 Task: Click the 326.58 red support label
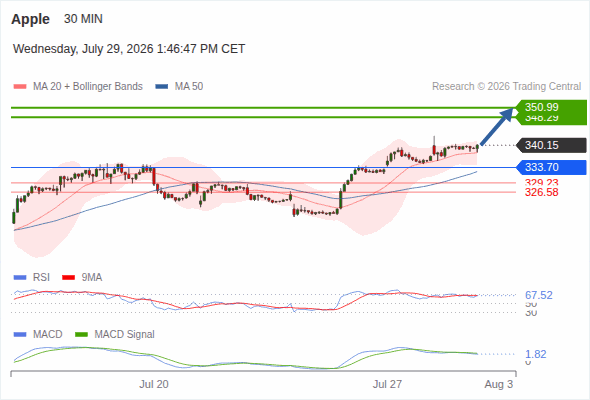(x=541, y=193)
